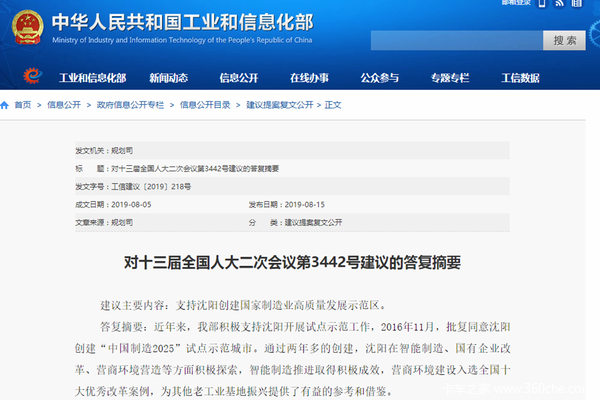Click 首页 in the breadcrumb
This screenshot has width=600, height=400.
tap(22, 104)
